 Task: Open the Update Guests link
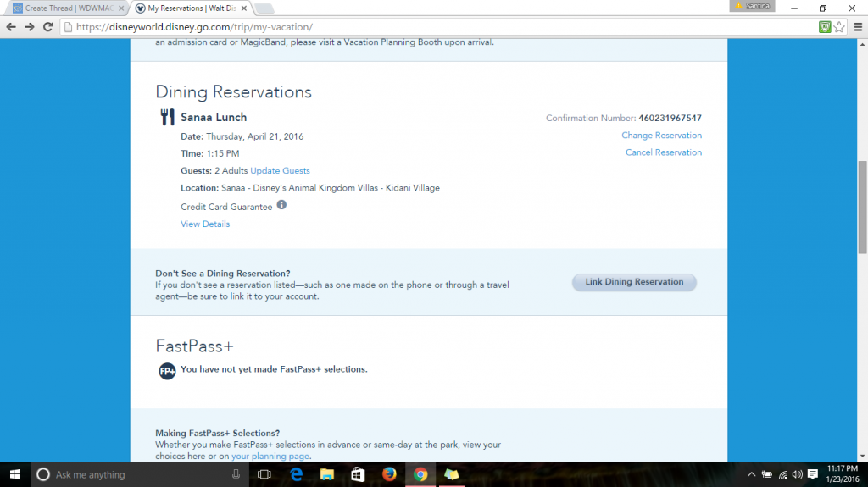pos(280,171)
